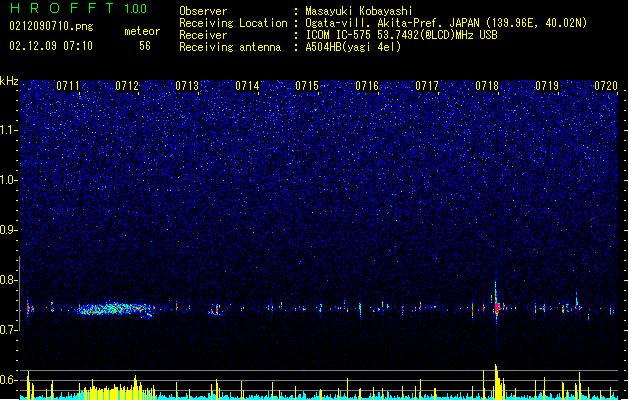Click the HROFFT 1.0.0 title text
Viewport: 629px width, 400px height.
(x=78, y=8)
